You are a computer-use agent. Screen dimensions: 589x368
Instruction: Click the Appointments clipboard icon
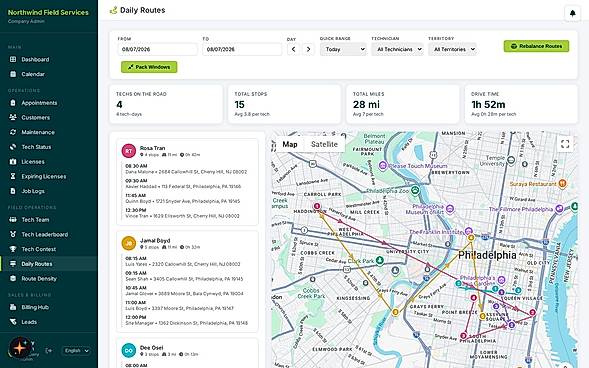click(13, 103)
